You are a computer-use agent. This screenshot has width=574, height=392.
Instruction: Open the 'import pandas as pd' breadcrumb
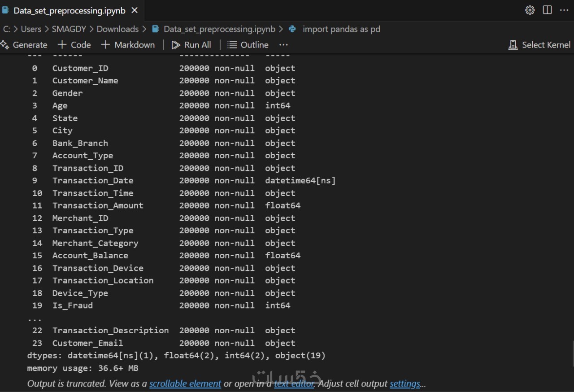[341, 29]
